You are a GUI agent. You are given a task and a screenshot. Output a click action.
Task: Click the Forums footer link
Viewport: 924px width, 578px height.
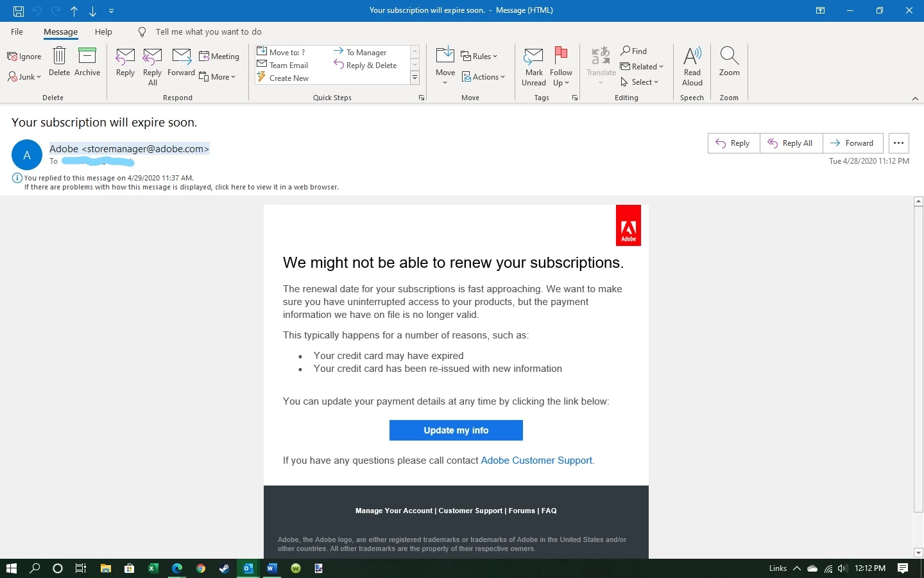522,511
